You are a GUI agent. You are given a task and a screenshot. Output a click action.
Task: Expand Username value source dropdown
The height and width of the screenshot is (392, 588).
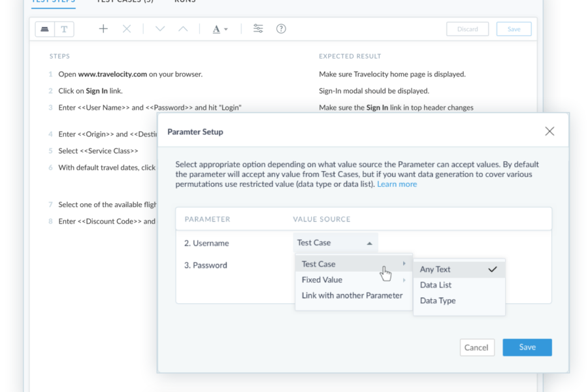point(335,243)
